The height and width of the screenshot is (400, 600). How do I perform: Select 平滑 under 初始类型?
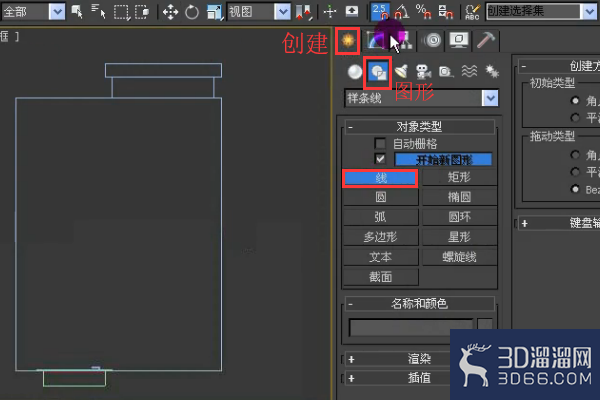(x=575, y=118)
